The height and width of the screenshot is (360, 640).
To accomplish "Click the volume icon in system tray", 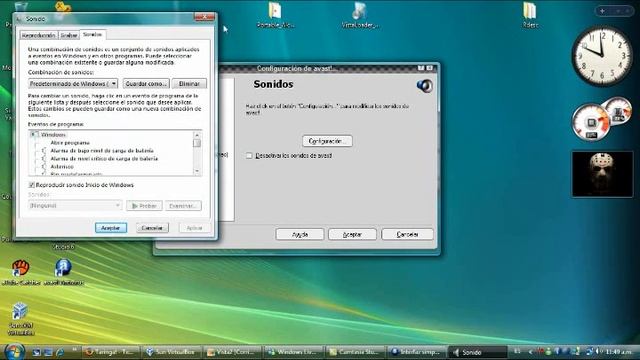I will (x=598, y=351).
